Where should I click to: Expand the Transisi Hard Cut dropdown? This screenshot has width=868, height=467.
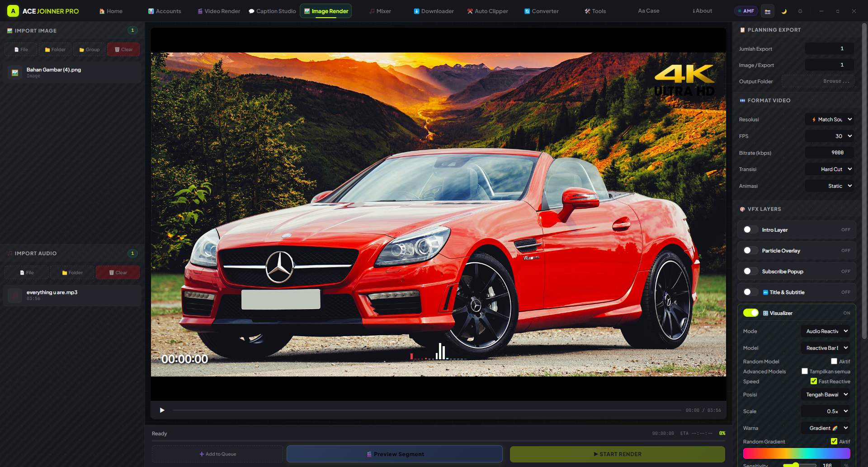[x=830, y=169]
